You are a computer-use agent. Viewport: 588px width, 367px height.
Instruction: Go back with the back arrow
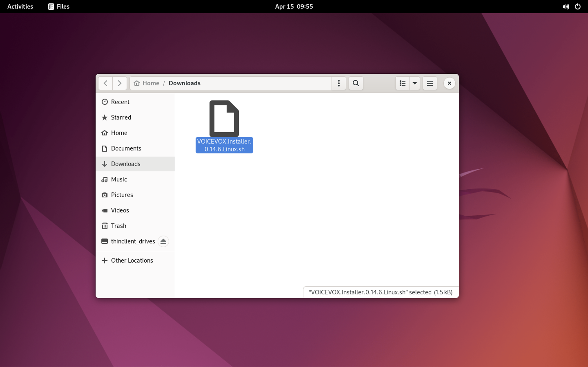tap(105, 83)
